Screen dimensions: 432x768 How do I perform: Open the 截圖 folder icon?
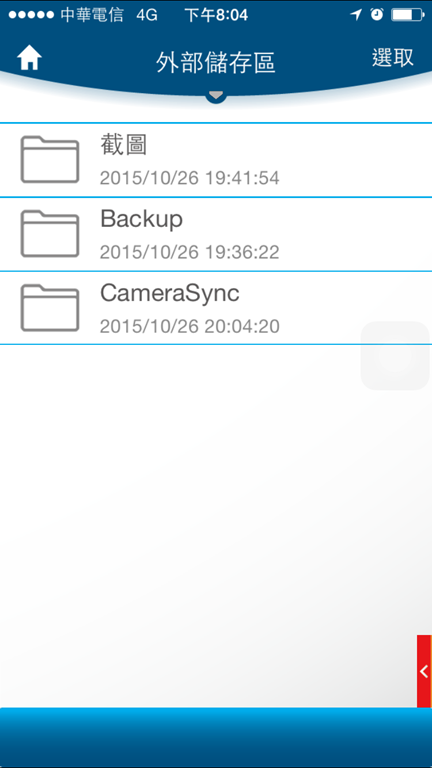[x=49, y=159]
